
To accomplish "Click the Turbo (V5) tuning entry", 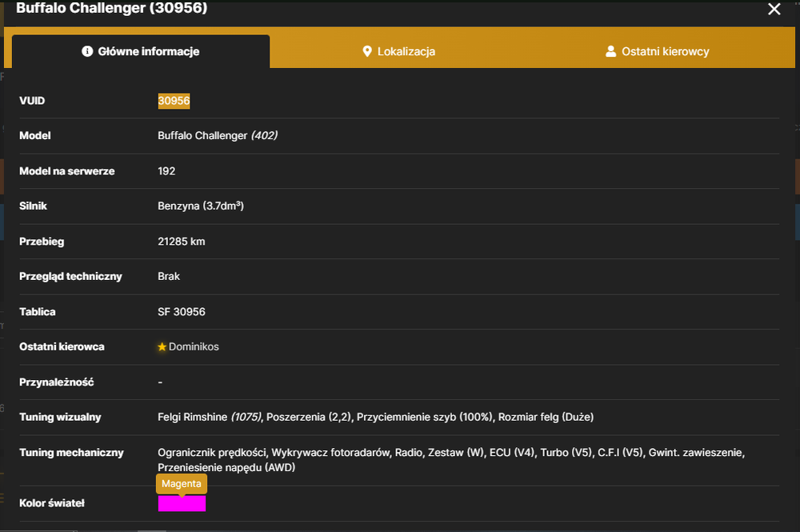I will (566, 453).
